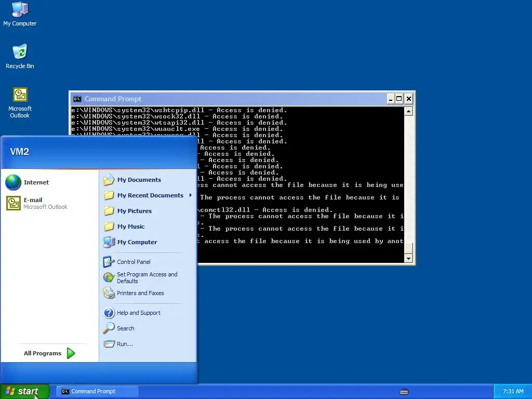The width and height of the screenshot is (532, 399).
Task: Click the VM2 user name header
Action: point(19,152)
